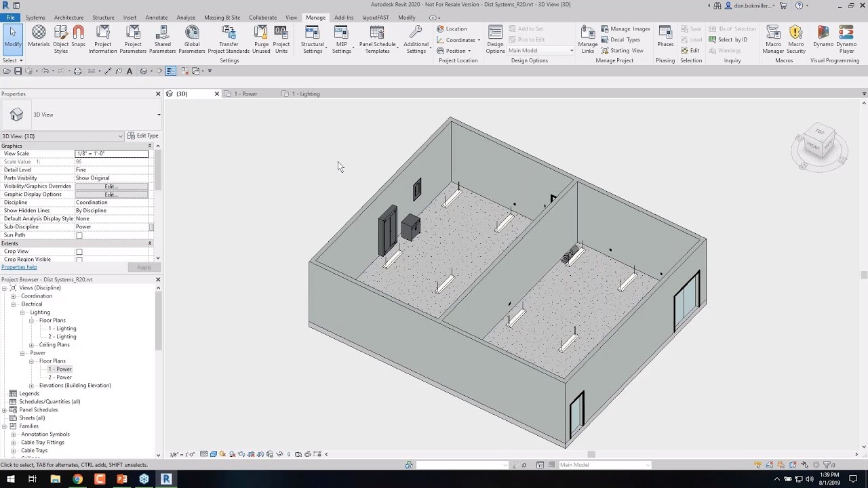Expand Elevations (Building Elevation) node

click(31, 386)
